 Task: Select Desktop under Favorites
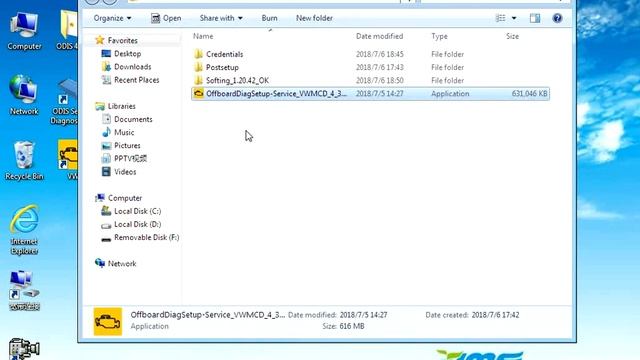pyautogui.click(x=127, y=53)
